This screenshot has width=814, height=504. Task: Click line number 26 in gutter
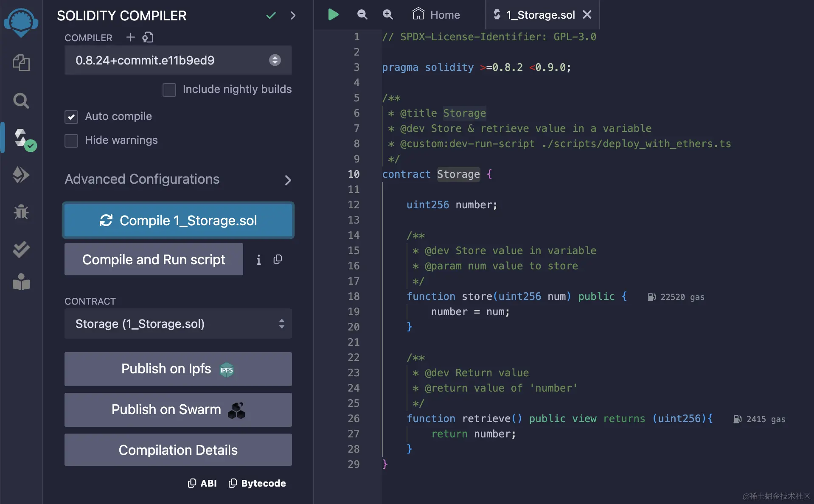(x=354, y=418)
